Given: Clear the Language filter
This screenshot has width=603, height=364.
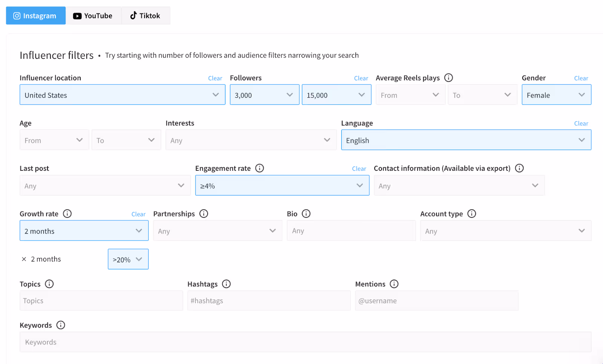Looking at the screenshot, I should click(581, 124).
